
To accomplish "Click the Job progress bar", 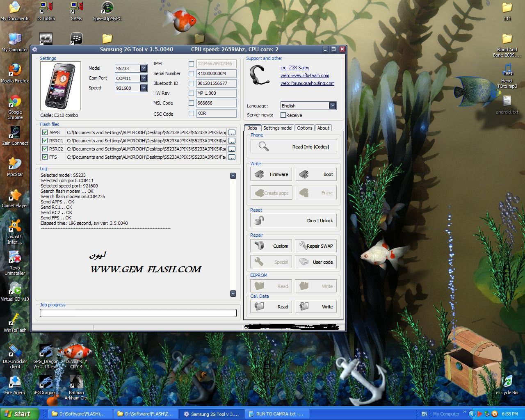I will (x=138, y=313).
